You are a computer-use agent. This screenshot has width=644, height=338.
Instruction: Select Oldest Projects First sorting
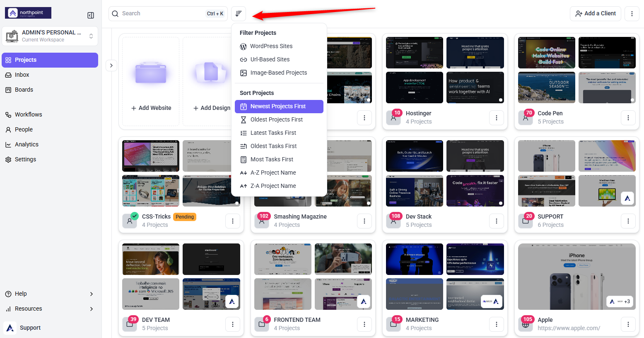click(279, 120)
